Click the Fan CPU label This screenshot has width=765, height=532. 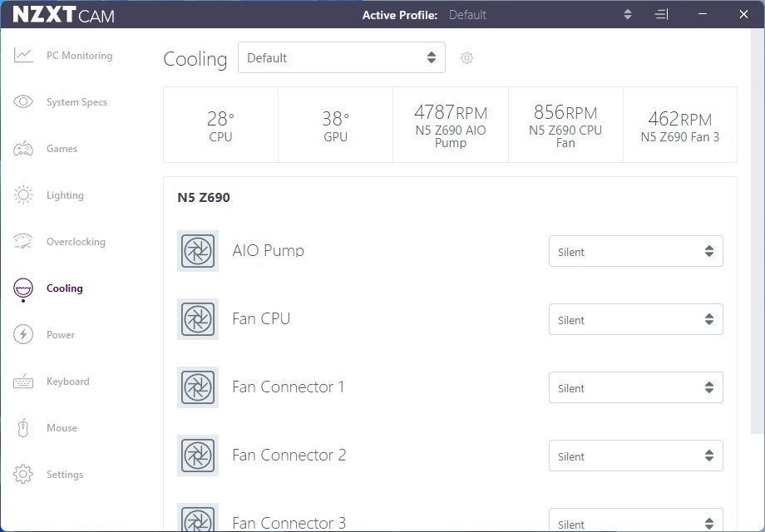pyautogui.click(x=261, y=319)
